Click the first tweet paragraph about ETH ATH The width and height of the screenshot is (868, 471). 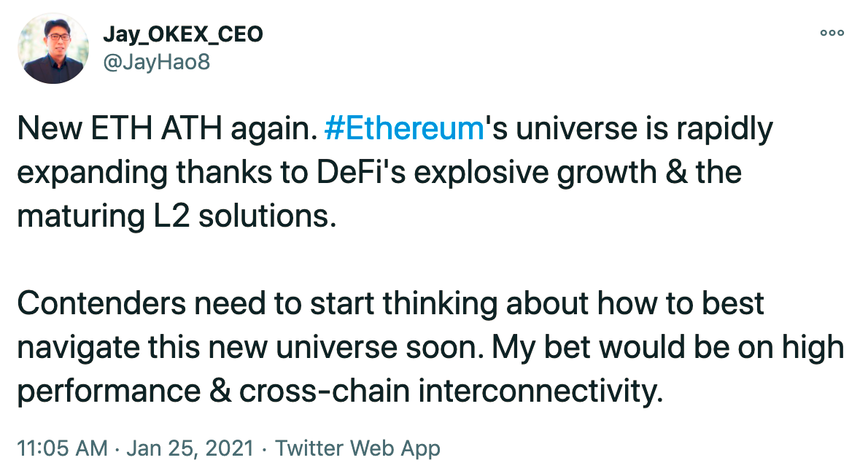(395, 172)
